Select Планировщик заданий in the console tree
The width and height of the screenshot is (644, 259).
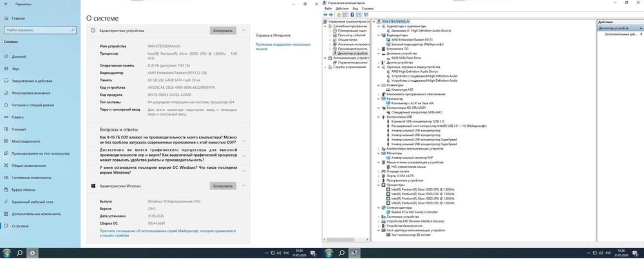coord(352,31)
